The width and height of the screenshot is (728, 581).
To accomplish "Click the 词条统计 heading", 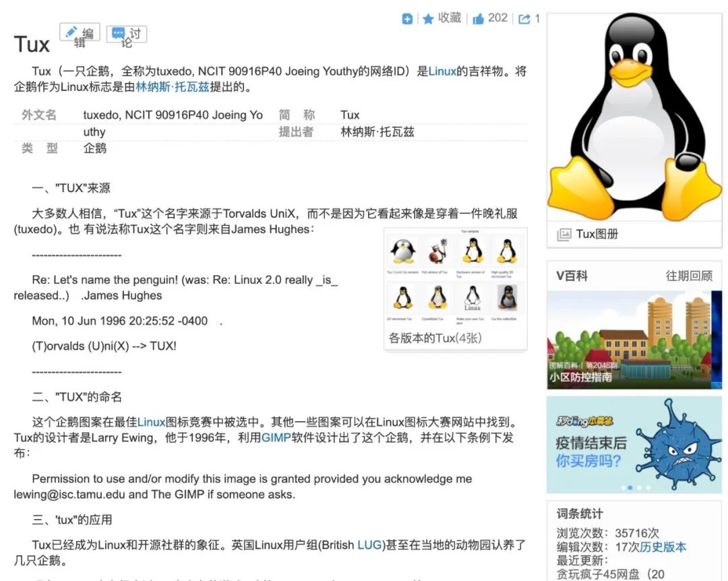I will click(580, 514).
